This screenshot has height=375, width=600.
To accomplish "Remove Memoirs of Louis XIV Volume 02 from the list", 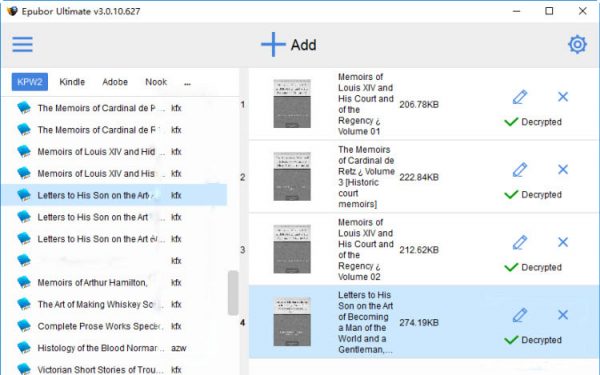I will [x=563, y=242].
